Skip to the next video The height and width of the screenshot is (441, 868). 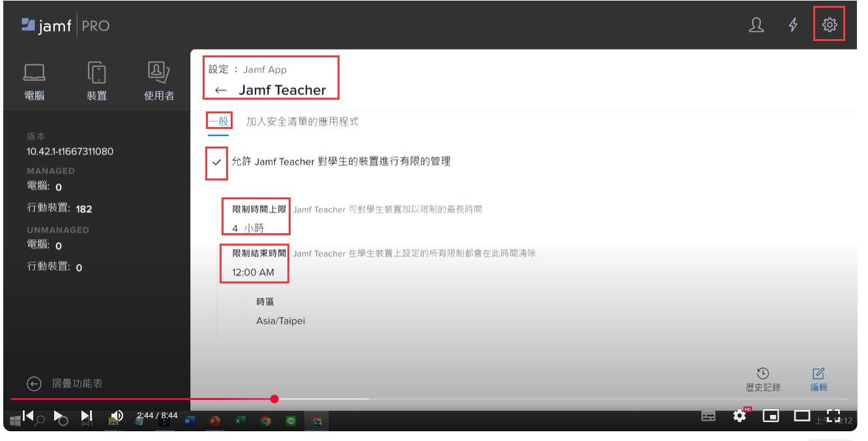(x=87, y=416)
